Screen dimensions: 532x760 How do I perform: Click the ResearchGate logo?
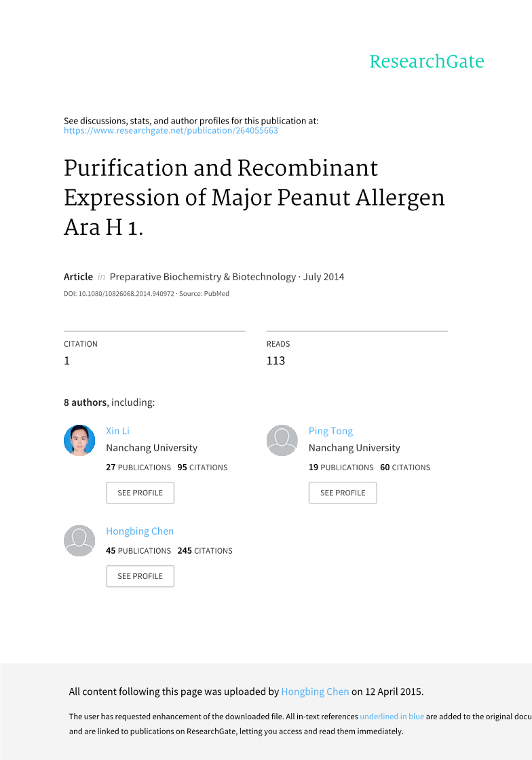pos(426,62)
